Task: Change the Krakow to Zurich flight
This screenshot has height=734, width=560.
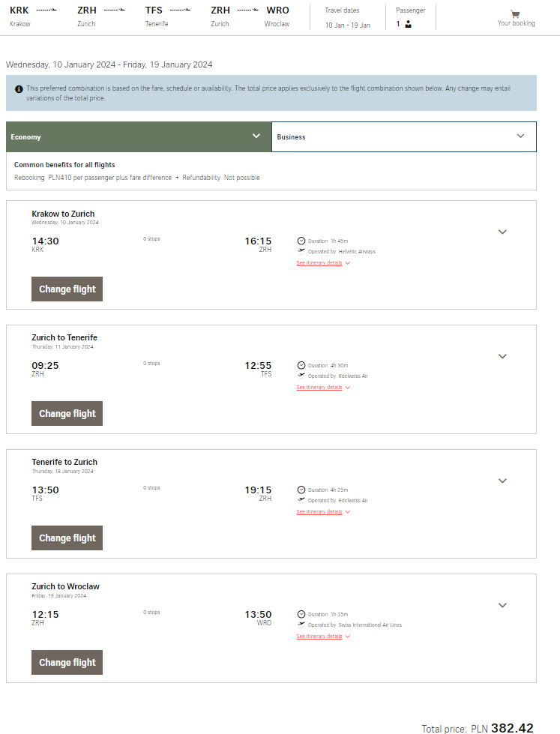Action: coord(67,289)
